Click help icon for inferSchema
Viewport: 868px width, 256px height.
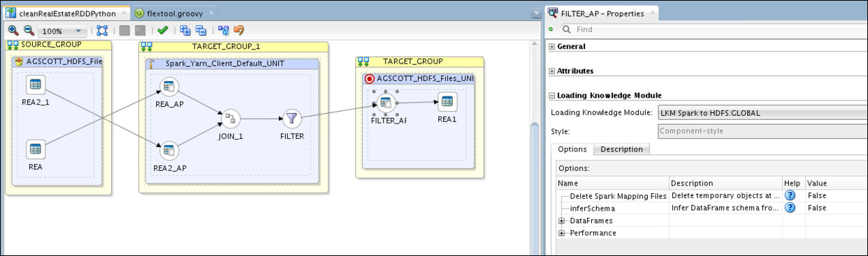(790, 208)
